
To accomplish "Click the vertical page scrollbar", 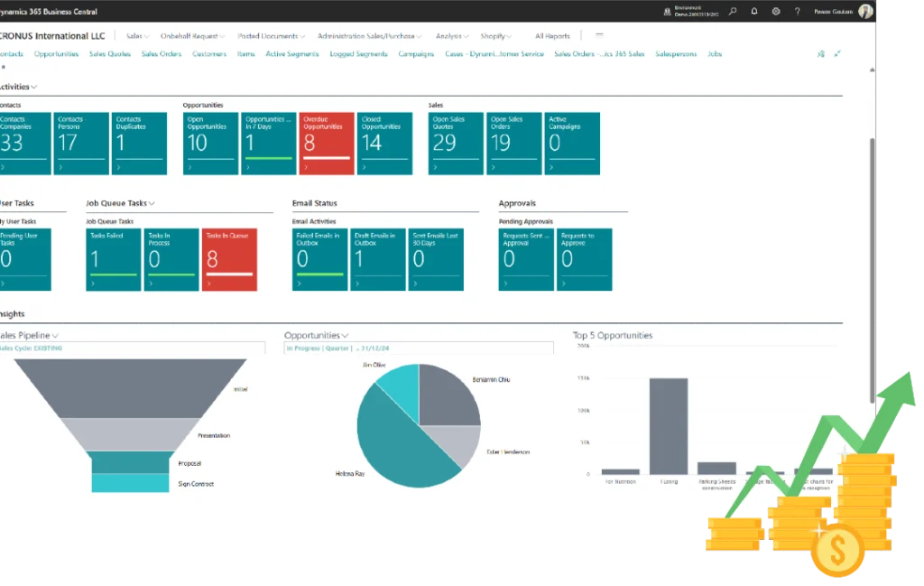I will pos(873,270).
